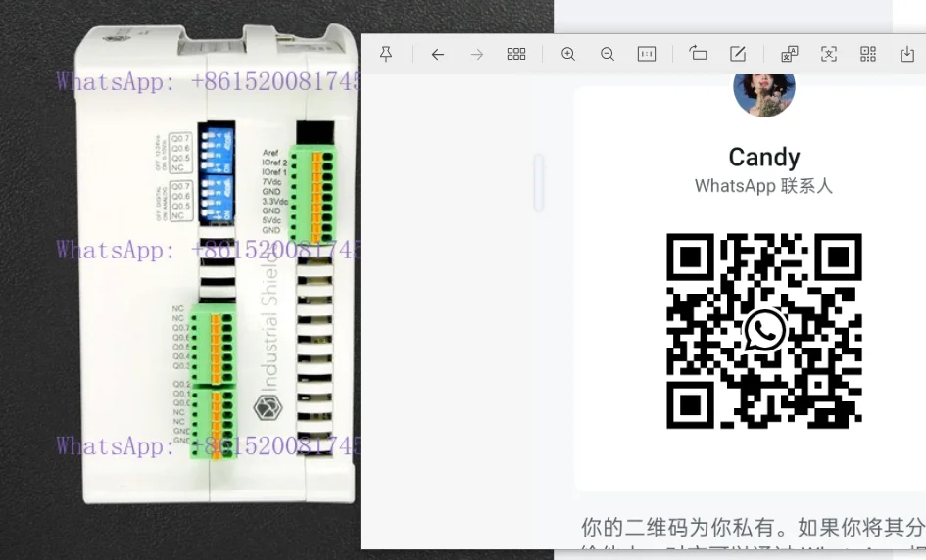Image resolution: width=926 pixels, height=560 pixels.
Task: Zoom in on the image
Action: point(568,54)
